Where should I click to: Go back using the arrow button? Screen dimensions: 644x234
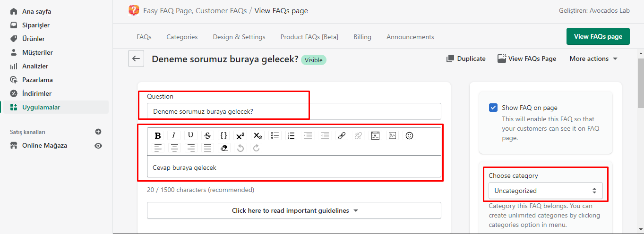(136, 59)
